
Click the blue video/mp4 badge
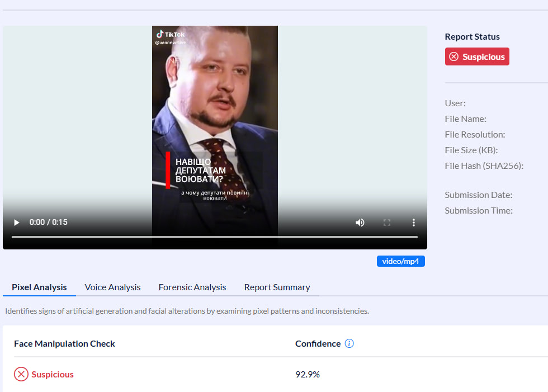click(400, 261)
